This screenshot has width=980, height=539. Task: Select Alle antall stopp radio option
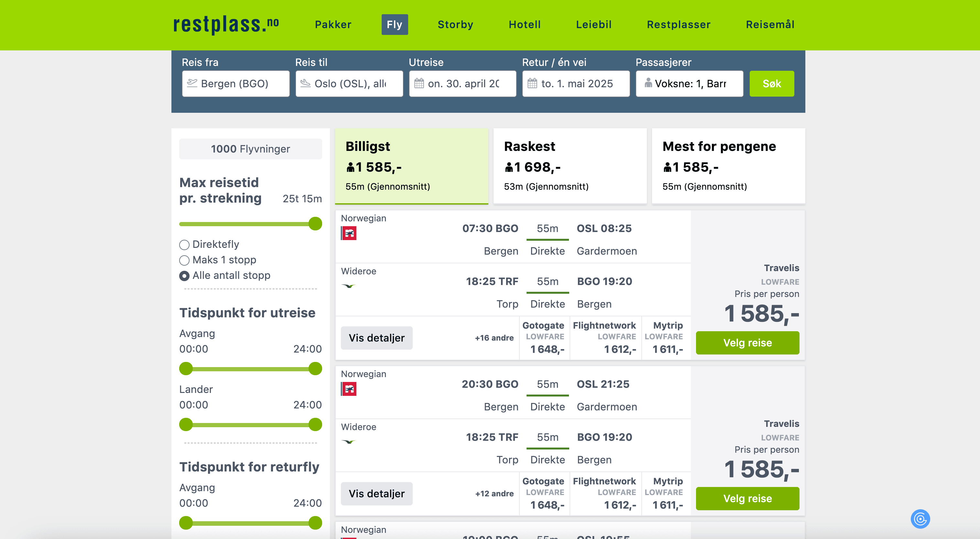point(184,276)
